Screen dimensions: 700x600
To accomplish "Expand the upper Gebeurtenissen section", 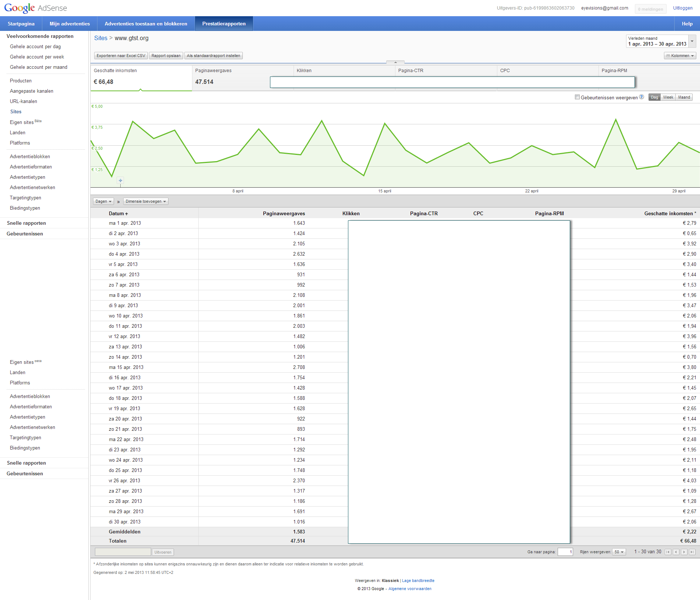I will click(25, 234).
